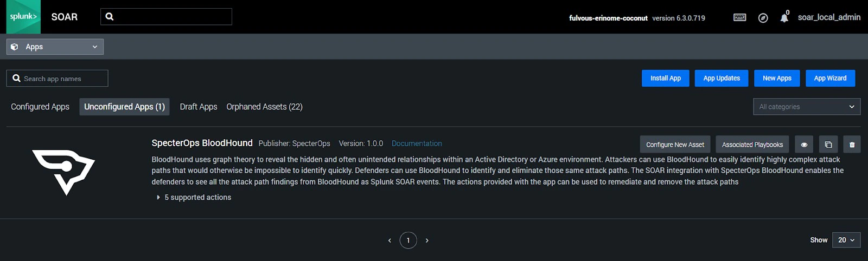Click the fulvous-erinome-coconut instance name
The height and width of the screenshot is (261, 868).
tap(608, 18)
